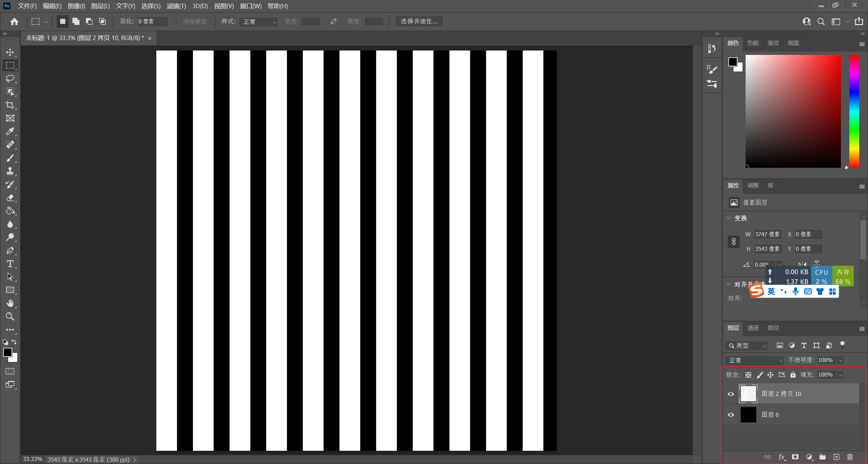Click the foreground color swatch in toolbar
Image resolution: width=868 pixels, height=464 pixels.
click(7, 352)
